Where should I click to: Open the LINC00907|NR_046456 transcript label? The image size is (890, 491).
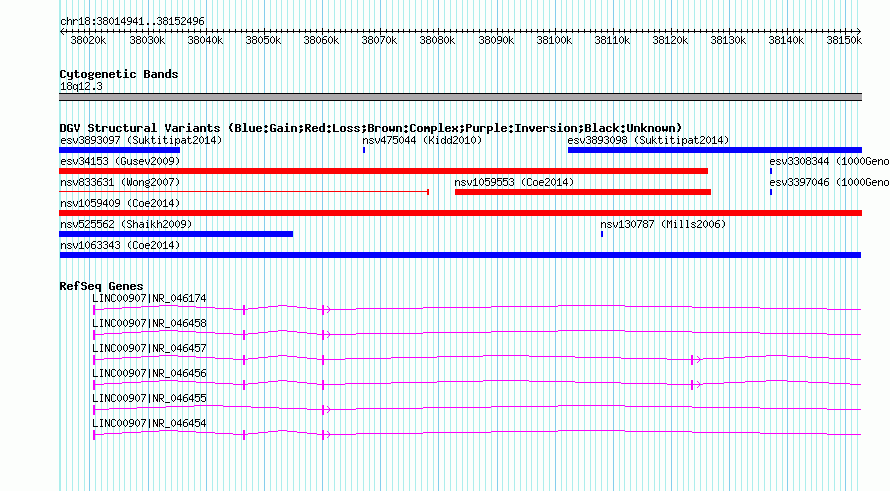pos(149,374)
